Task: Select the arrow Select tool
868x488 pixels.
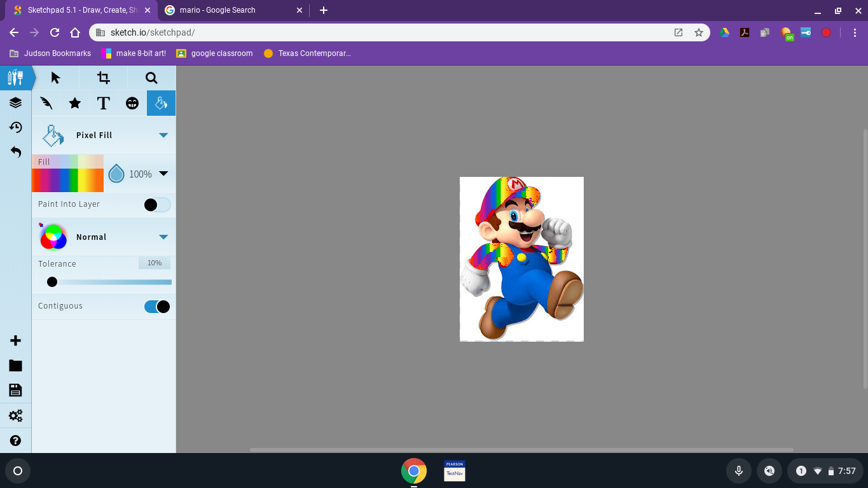Action: coord(56,78)
